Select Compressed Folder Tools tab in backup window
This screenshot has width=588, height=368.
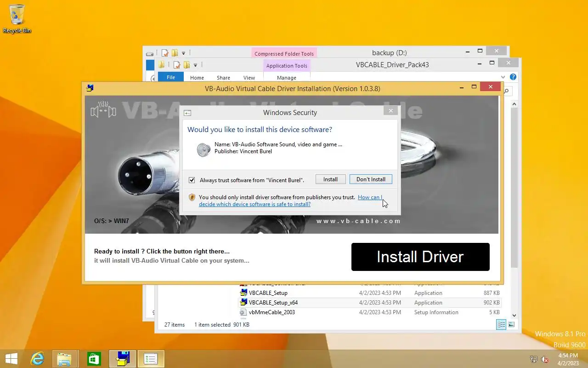pyautogui.click(x=284, y=54)
